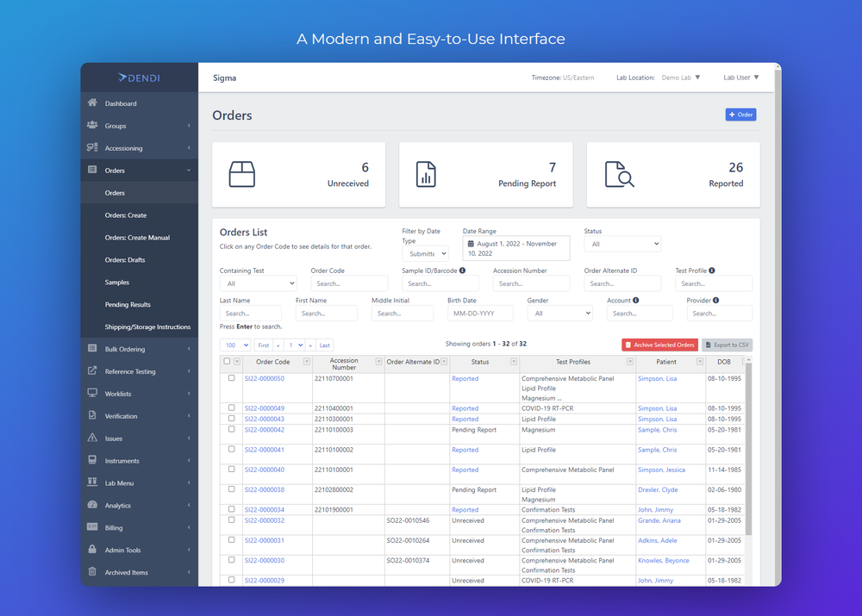Check the box for order SI22-0000050
The image size is (862, 616).
231,378
